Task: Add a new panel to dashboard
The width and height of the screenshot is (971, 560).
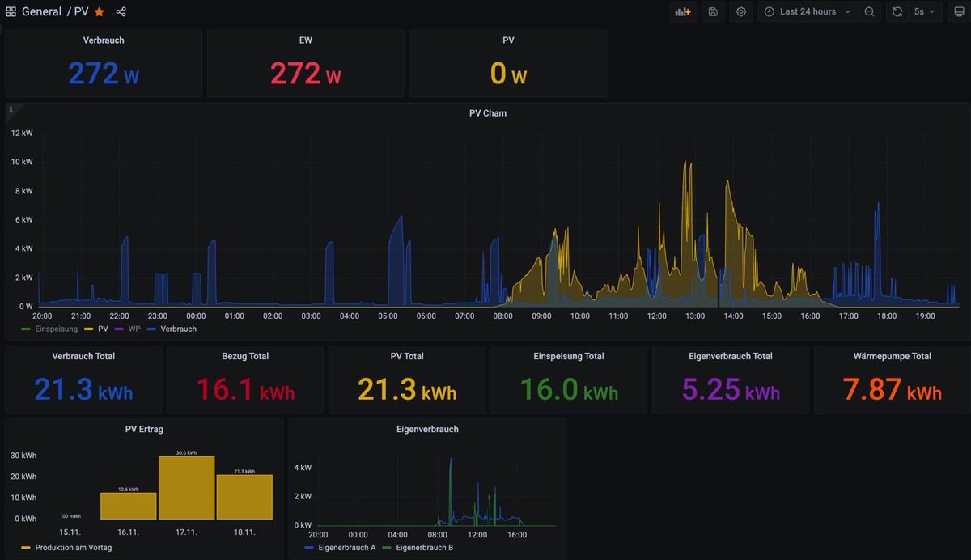Action: 683,12
